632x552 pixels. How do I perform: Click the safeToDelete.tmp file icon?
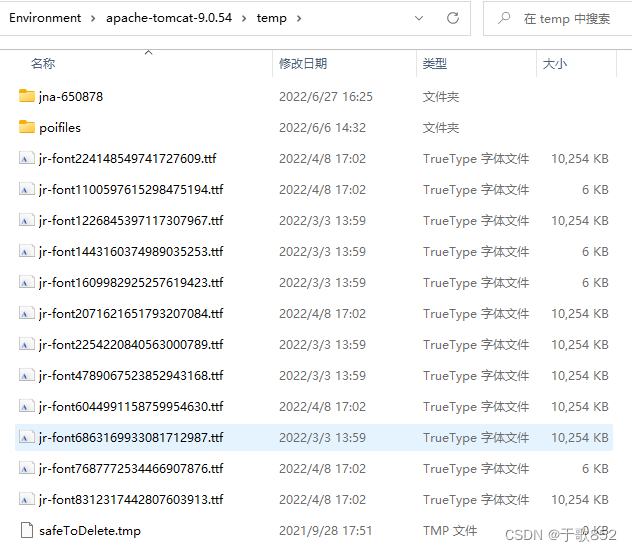point(27,530)
